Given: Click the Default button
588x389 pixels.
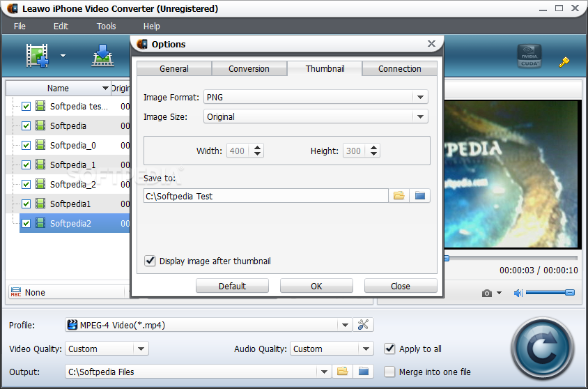Looking at the screenshot, I should (x=232, y=286).
